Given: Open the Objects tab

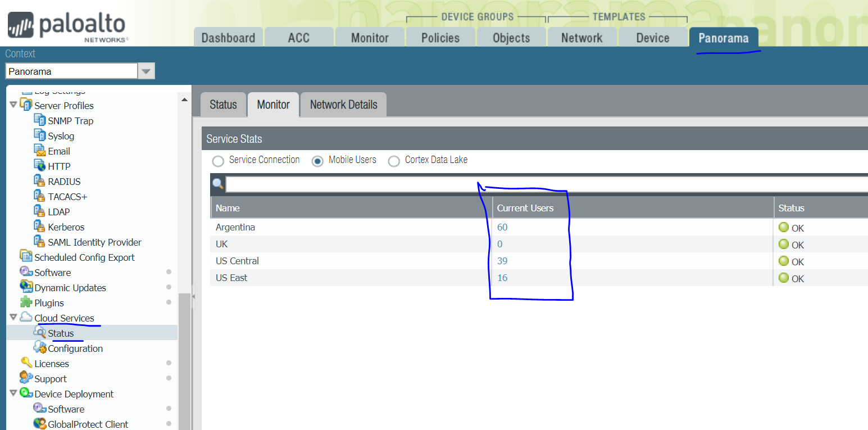Looking at the screenshot, I should (x=511, y=38).
